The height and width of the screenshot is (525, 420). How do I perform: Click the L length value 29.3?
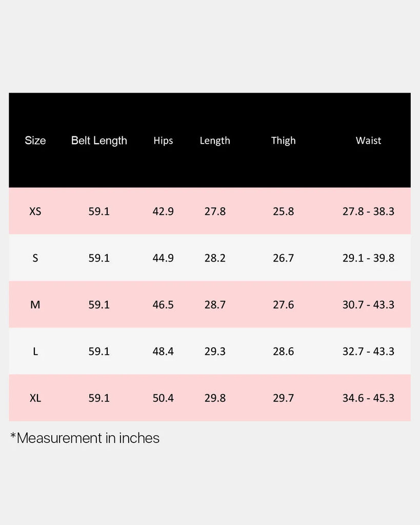point(215,351)
